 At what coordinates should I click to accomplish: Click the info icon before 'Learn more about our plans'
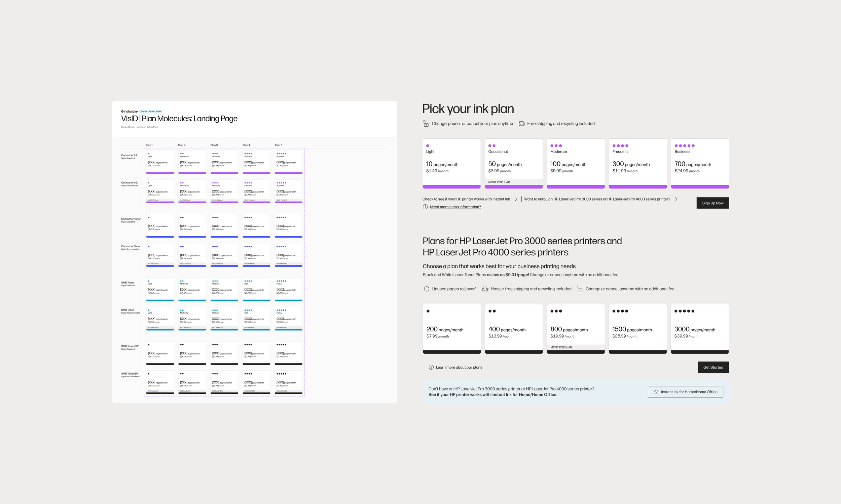[x=431, y=367]
